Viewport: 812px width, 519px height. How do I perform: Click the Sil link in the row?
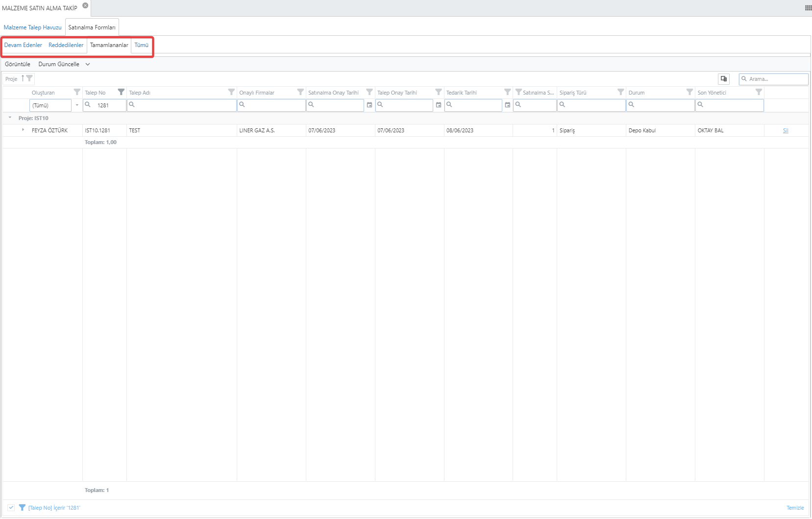(786, 130)
